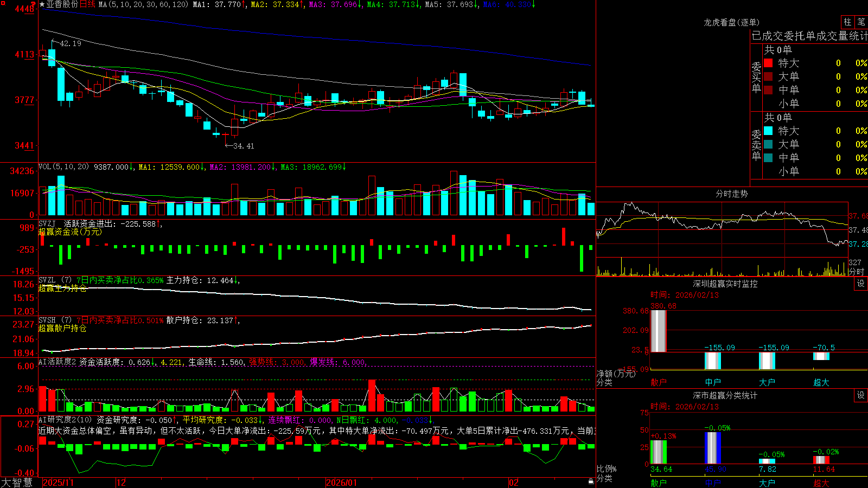Click dark red 大单 buy-order swatch
Screen dimensions: 868x488
click(768, 76)
